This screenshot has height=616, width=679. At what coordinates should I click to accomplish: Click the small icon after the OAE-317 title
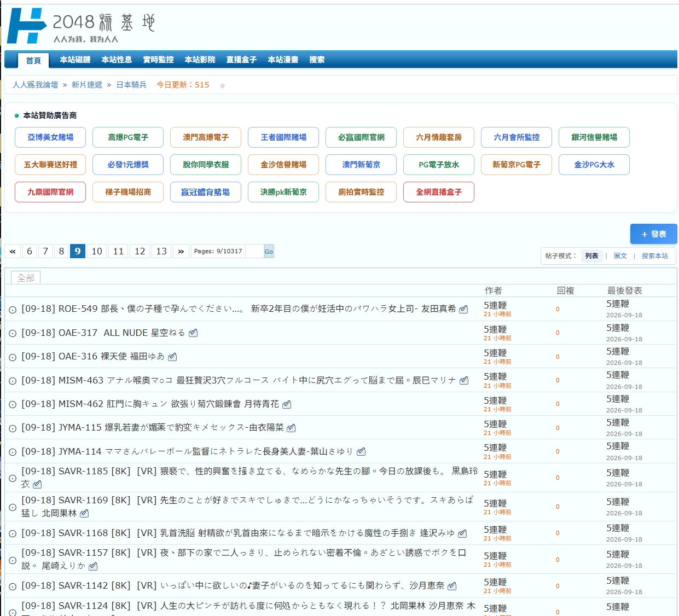point(193,333)
